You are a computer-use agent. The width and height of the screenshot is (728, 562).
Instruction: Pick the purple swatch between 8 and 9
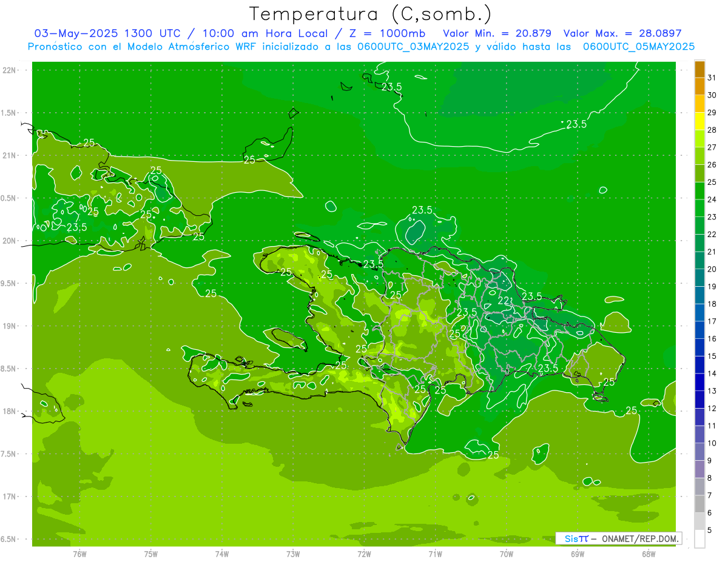point(699,469)
